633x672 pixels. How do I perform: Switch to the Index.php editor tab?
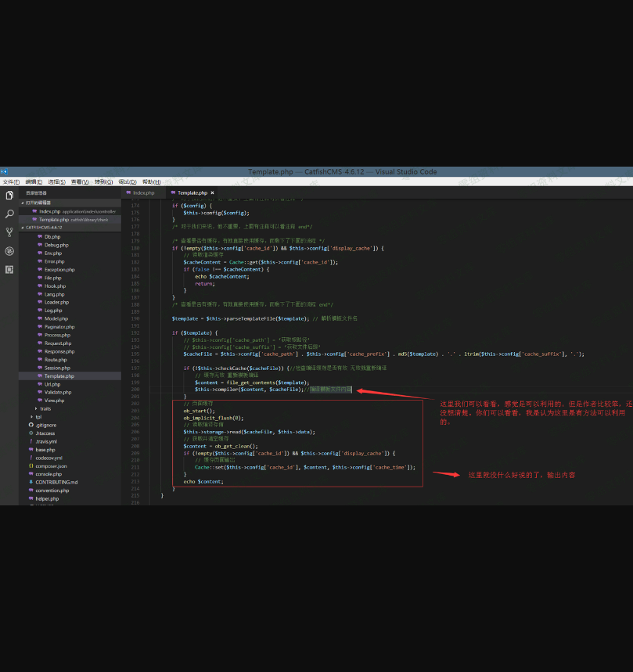point(142,192)
